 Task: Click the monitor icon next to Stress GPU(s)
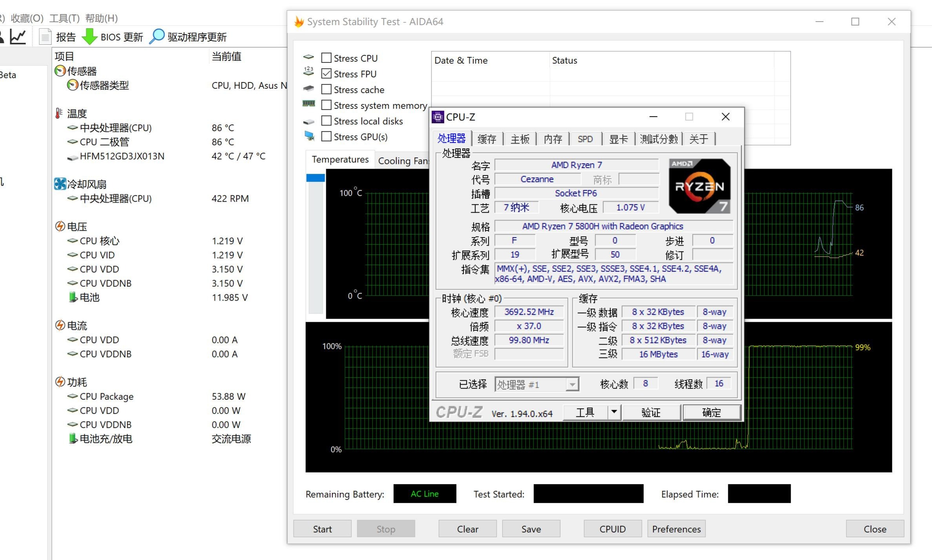pyautogui.click(x=309, y=136)
